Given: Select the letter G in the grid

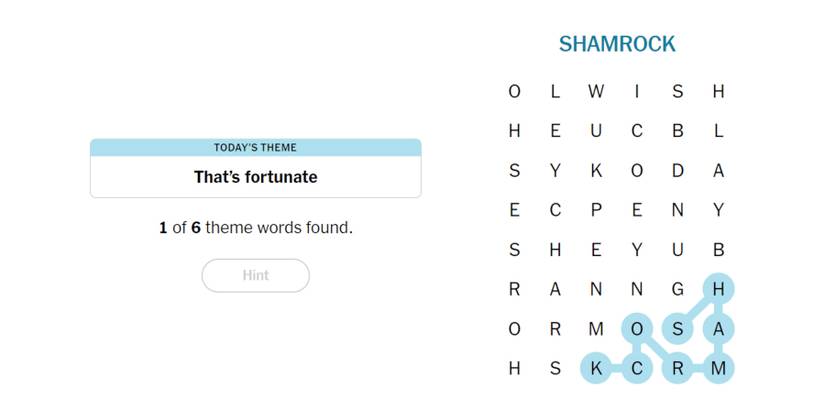Looking at the screenshot, I should [x=678, y=289].
